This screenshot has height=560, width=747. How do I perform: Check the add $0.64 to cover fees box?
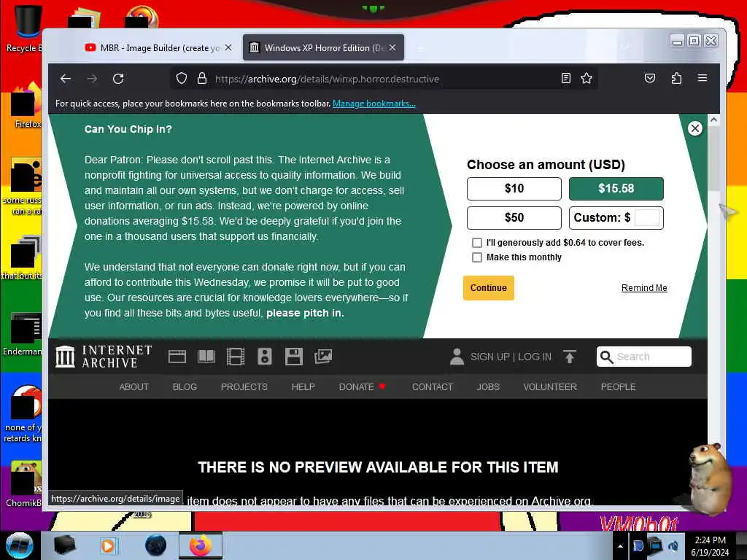click(477, 243)
